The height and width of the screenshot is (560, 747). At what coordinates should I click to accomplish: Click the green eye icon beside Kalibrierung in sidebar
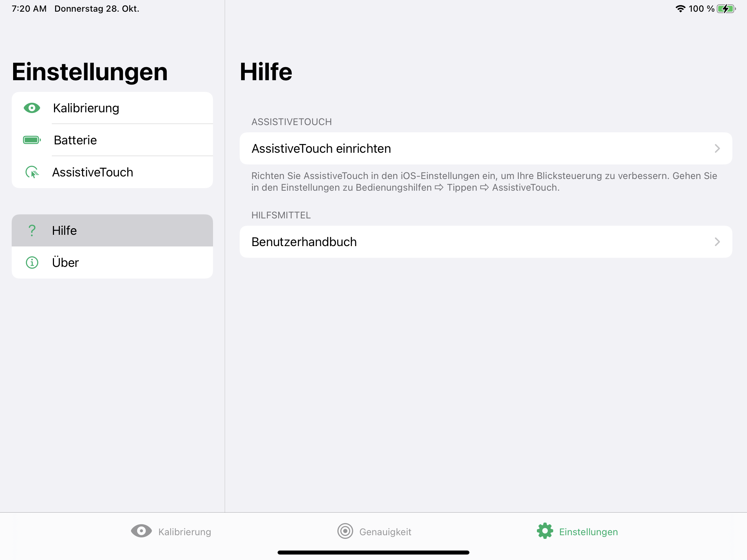pos(32,108)
